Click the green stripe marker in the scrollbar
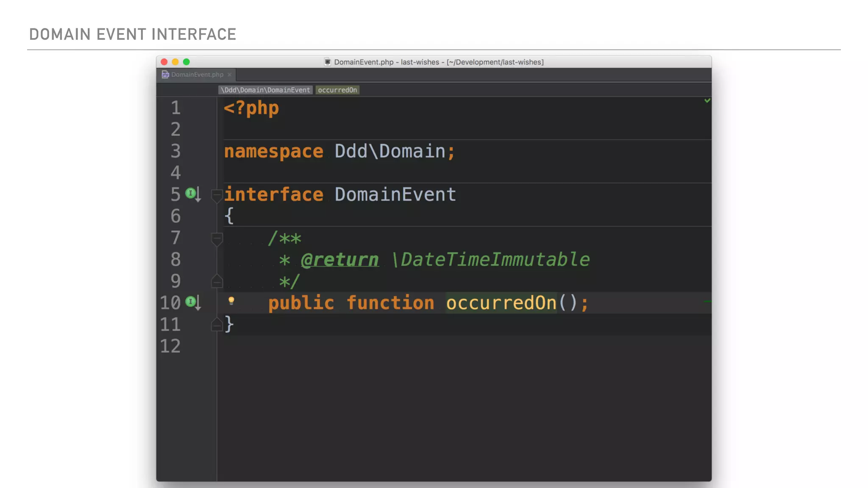Viewport: 868px width, 488px height. pos(707,302)
